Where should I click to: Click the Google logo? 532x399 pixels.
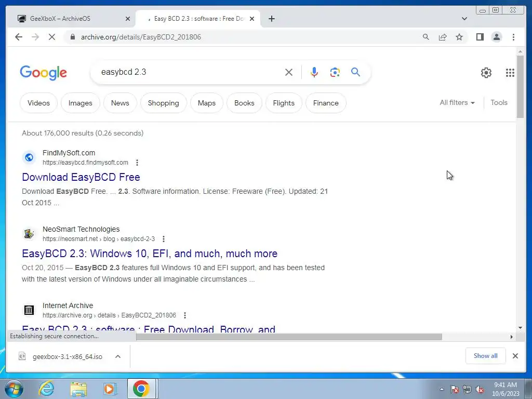44,73
